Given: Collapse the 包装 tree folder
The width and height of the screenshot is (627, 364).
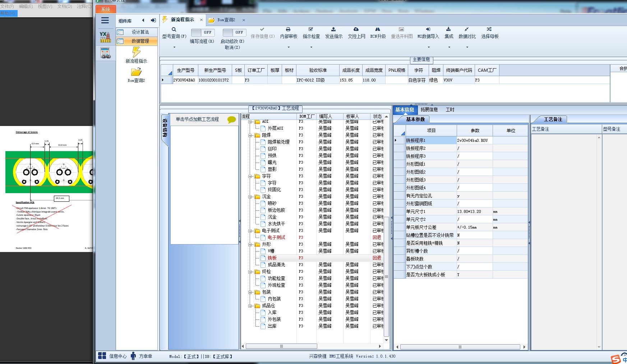Looking at the screenshot, I should click(250, 292).
